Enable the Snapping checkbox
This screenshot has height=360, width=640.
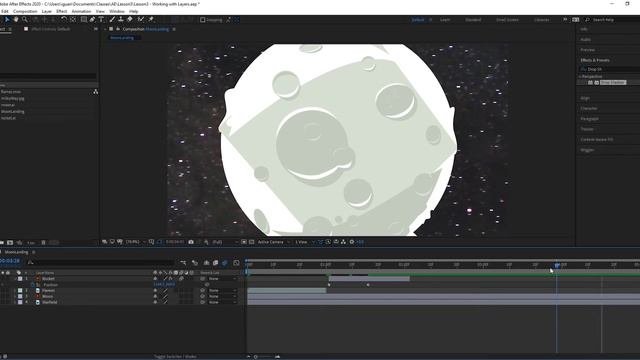pyautogui.click(x=202, y=20)
